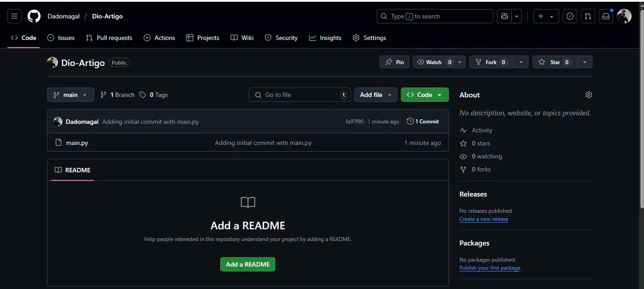Screen dimensions: 644x289
Task: Open the hamburger navigation menu
Action: [x=14, y=16]
